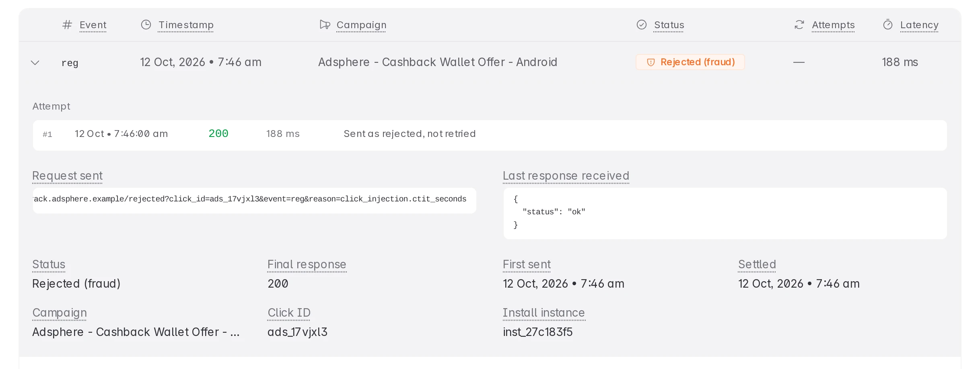Click the hash icon beside Event header

click(67, 25)
